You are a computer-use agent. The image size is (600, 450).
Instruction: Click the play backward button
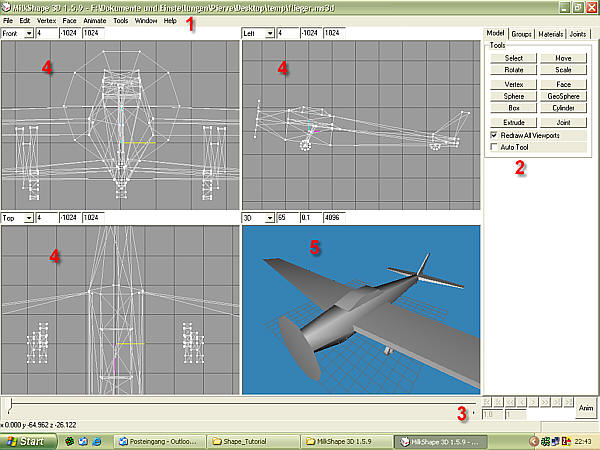coord(510,402)
